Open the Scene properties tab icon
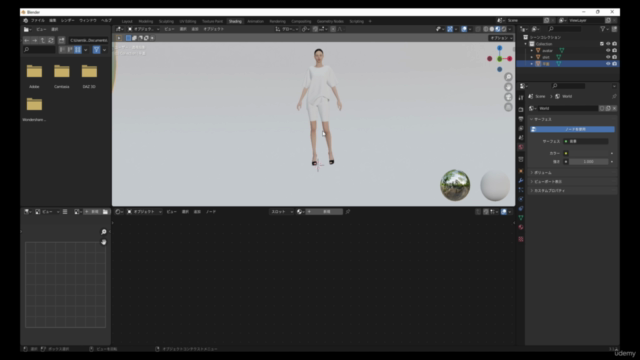The width and height of the screenshot is (640, 360). 521,138
